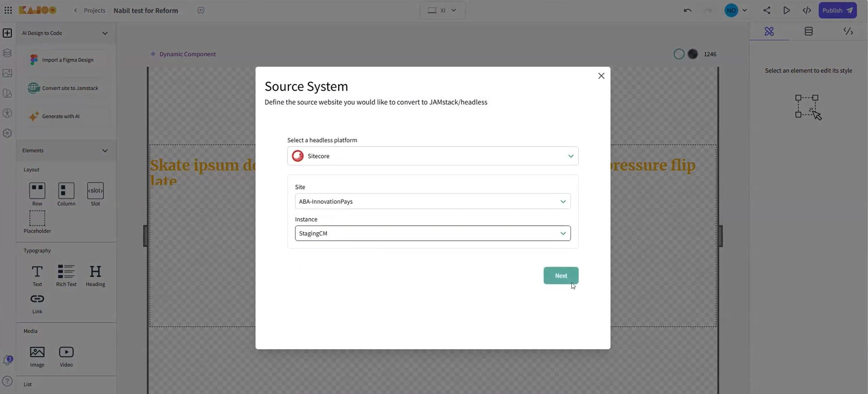868x394 pixels.
Task: Click the left canvas resize handle
Action: click(145, 236)
